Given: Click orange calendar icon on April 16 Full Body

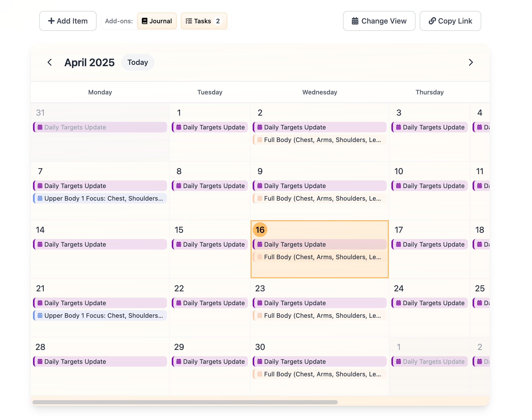Looking at the screenshot, I should pos(259,257).
